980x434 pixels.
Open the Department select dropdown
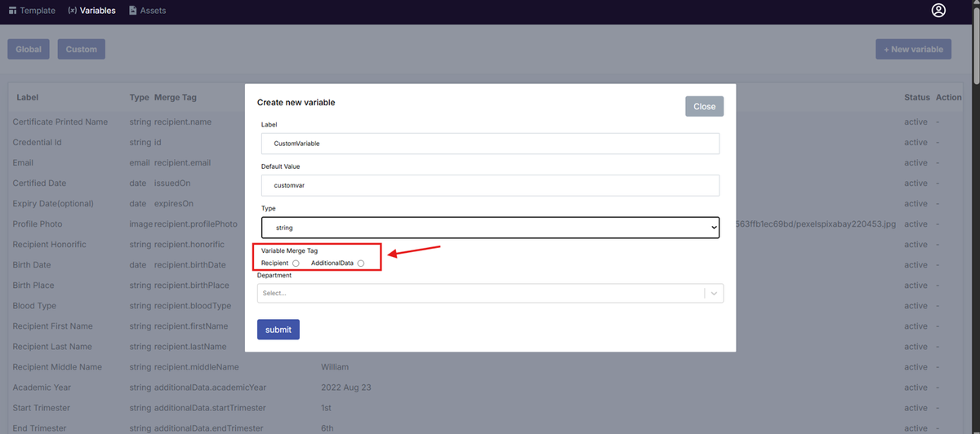click(x=490, y=293)
